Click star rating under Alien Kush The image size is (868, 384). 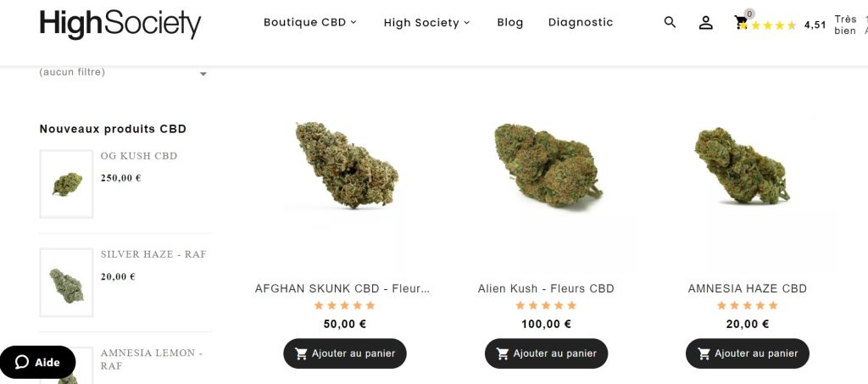[546, 305]
